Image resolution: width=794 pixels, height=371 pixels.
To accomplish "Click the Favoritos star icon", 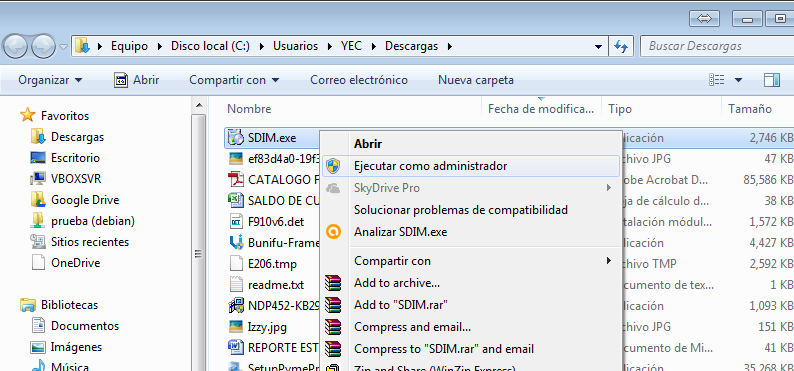I will tap(27, 115).
